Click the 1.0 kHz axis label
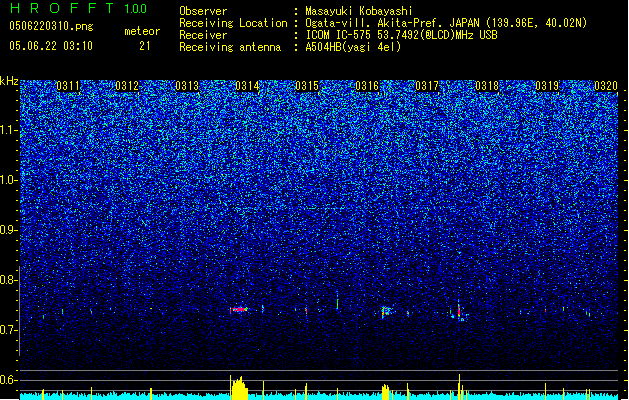The image size is (629, 400). point(8,180)
